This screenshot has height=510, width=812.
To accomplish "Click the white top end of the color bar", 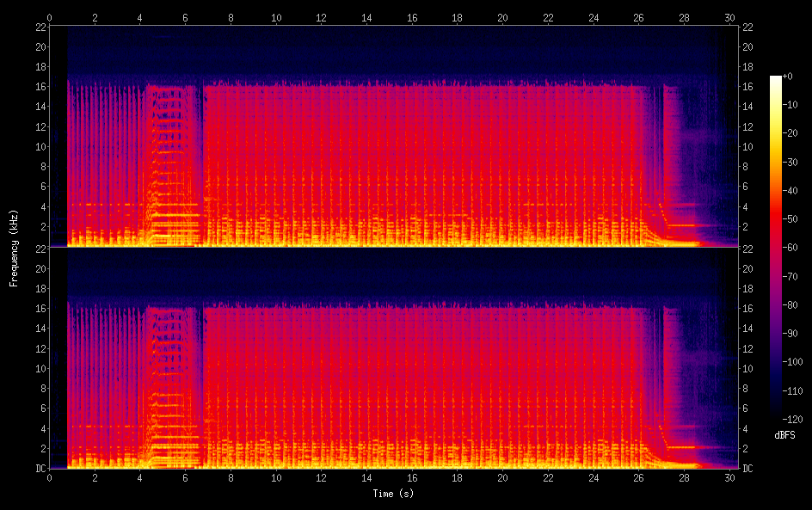I will (x=776, y=79).
